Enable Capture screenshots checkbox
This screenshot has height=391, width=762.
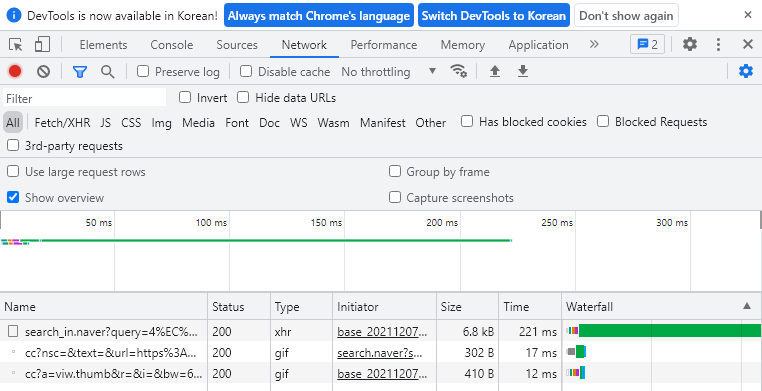pyautogui.click(x=395, y=197)
